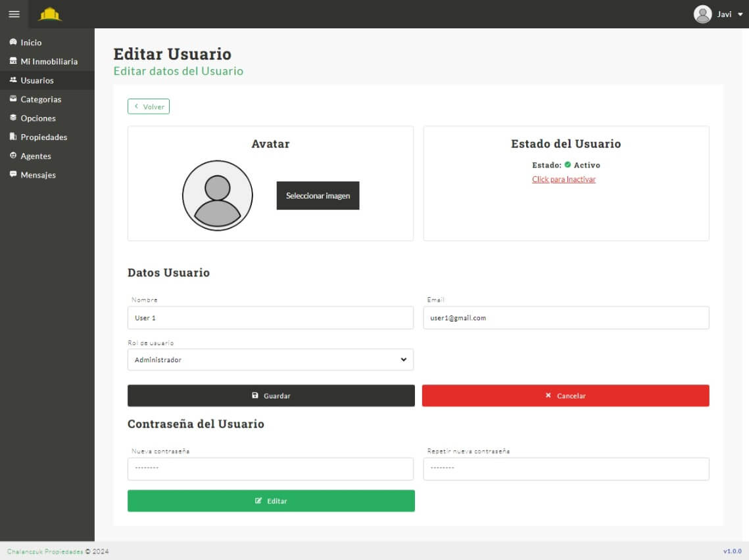749x560 pixels.
Task: Click the hamburger menu icon
Action: point(14,14)
